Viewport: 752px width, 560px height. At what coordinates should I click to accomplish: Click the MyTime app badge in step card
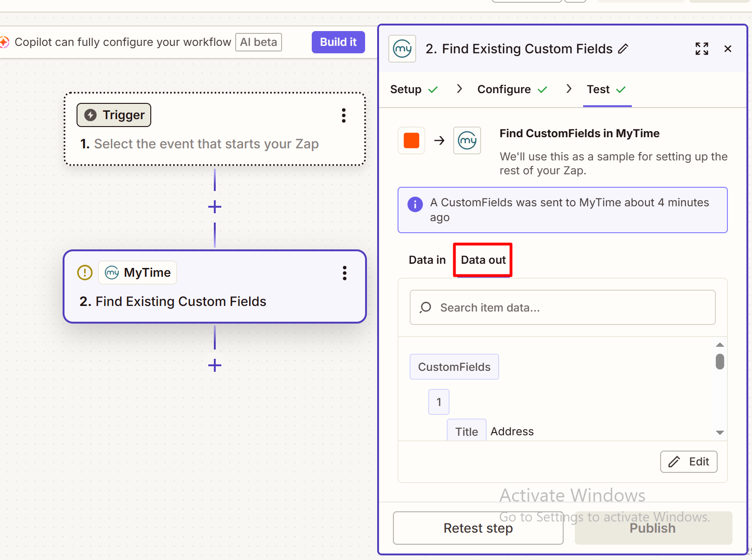(x=138, y=273)
